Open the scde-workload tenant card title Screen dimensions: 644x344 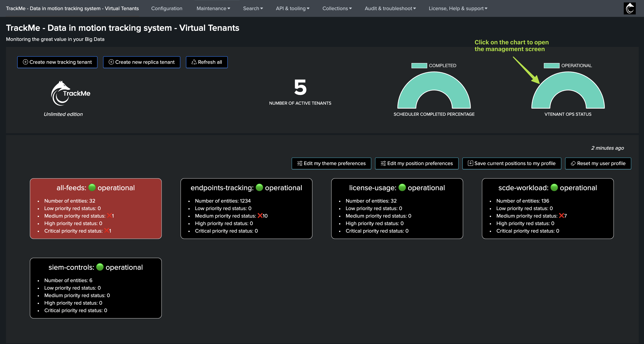547,188
